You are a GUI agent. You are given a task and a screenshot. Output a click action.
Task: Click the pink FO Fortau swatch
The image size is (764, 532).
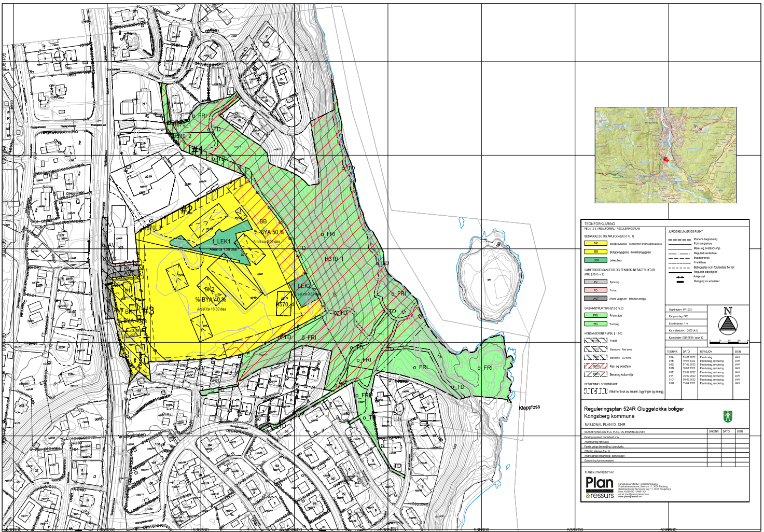tap(595, 290)
